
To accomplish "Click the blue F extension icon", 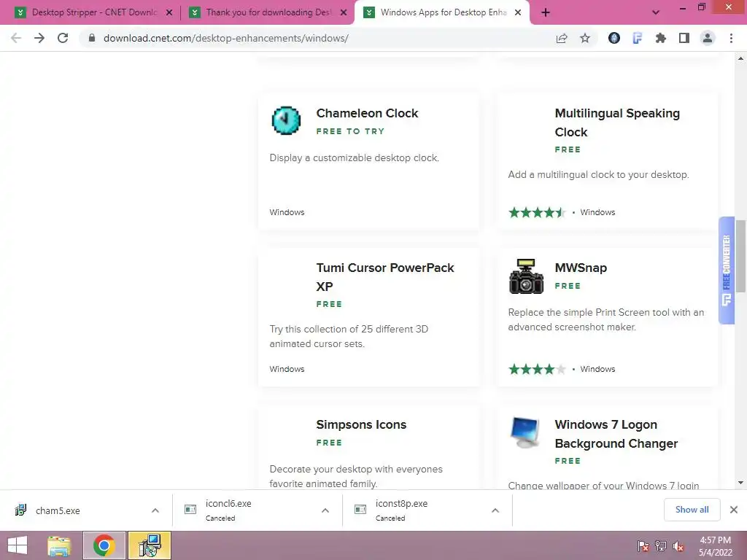I will click(x=637, y=38).
